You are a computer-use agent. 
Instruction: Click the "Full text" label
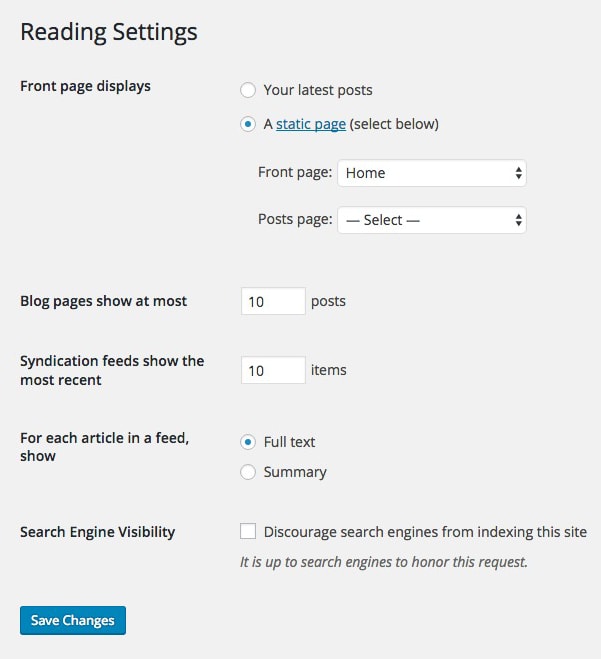coord(289,442)
